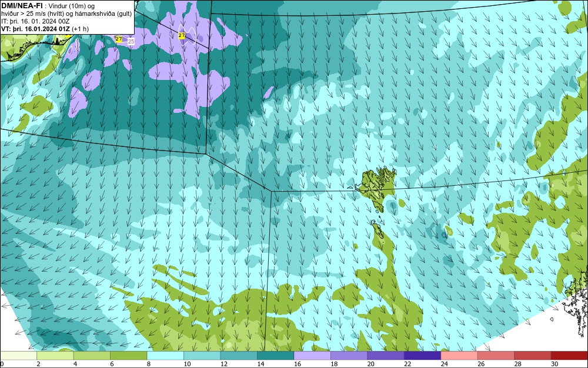This screenshot has width=588, height=368.
Task: Click the legend tick label '4'
Action: 75,364
